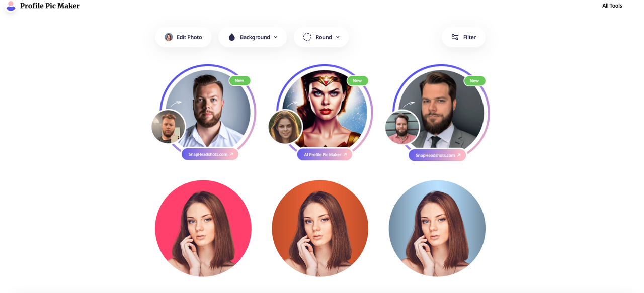Open the bearded man in white shirt headshot
The height and width of the screenshot is (293, 644).
[x=208, y=109]
